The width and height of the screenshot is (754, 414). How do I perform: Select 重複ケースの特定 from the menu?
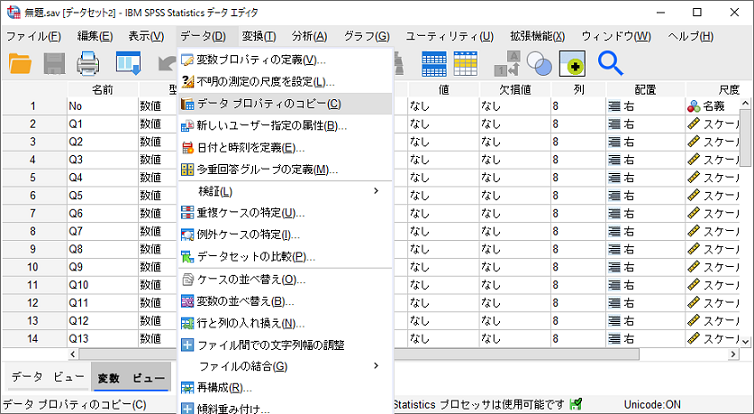[x=250, y=213]
